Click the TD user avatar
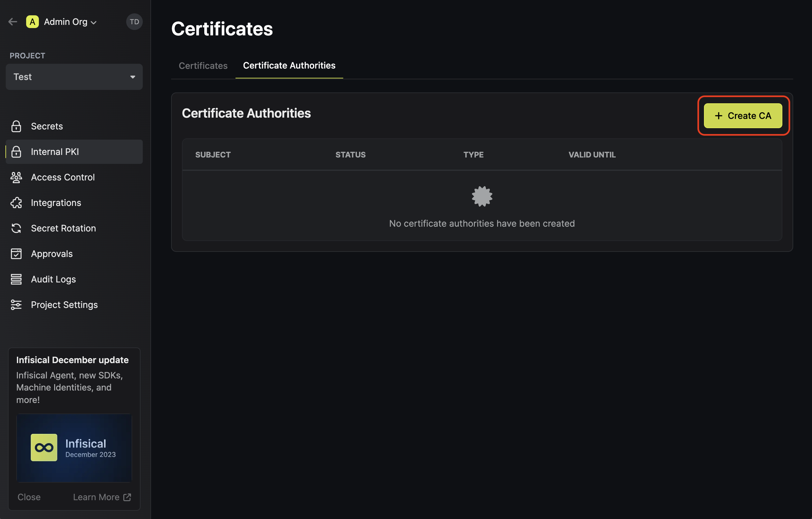 point(134,22)
